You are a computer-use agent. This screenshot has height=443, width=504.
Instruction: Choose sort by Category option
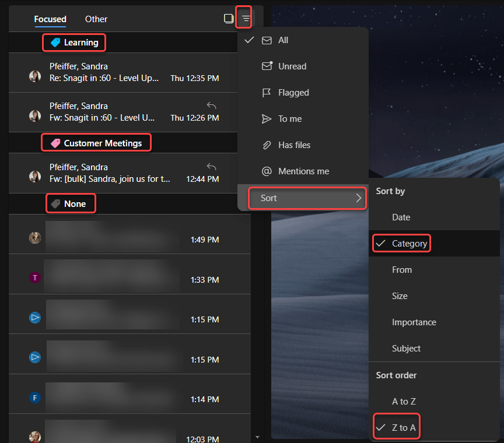click(x=409, y=244)
